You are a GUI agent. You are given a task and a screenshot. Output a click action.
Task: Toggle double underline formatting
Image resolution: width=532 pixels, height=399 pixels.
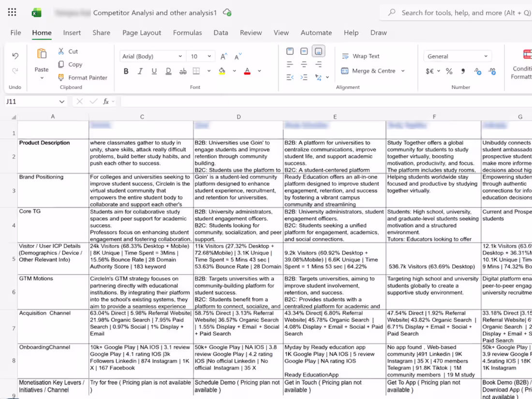pyautogui.click(x=168, y=71)
